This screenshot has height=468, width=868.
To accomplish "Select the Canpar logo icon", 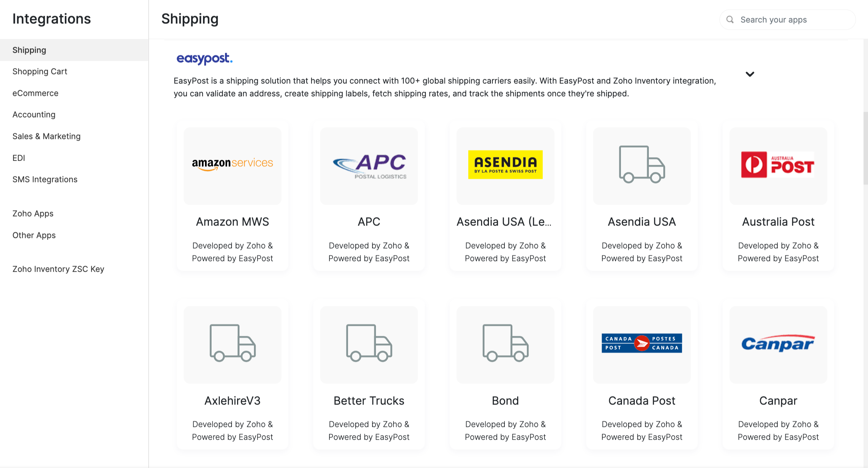I will coord(778,343).
